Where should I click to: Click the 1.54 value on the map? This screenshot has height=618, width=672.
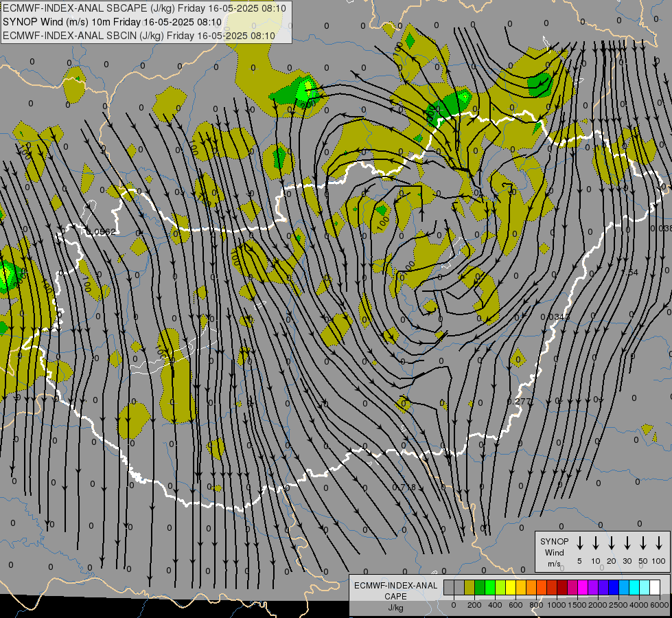tap(629, 273)
